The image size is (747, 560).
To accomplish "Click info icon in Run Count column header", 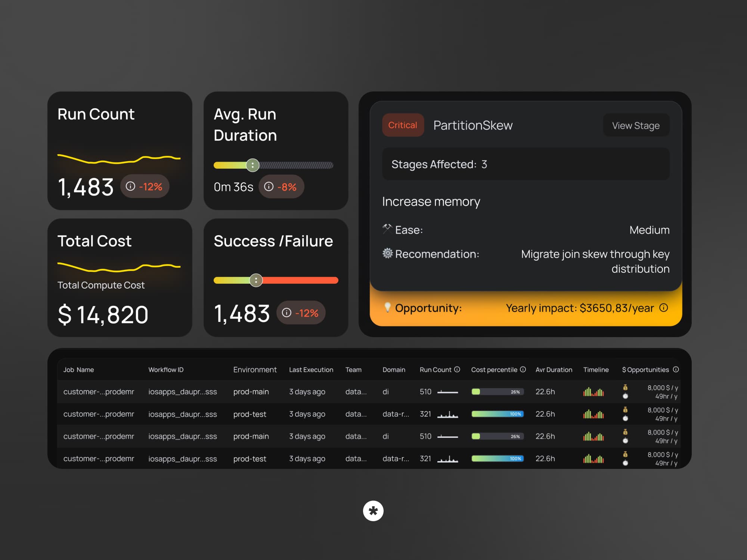I will click(x=457, y=369).
